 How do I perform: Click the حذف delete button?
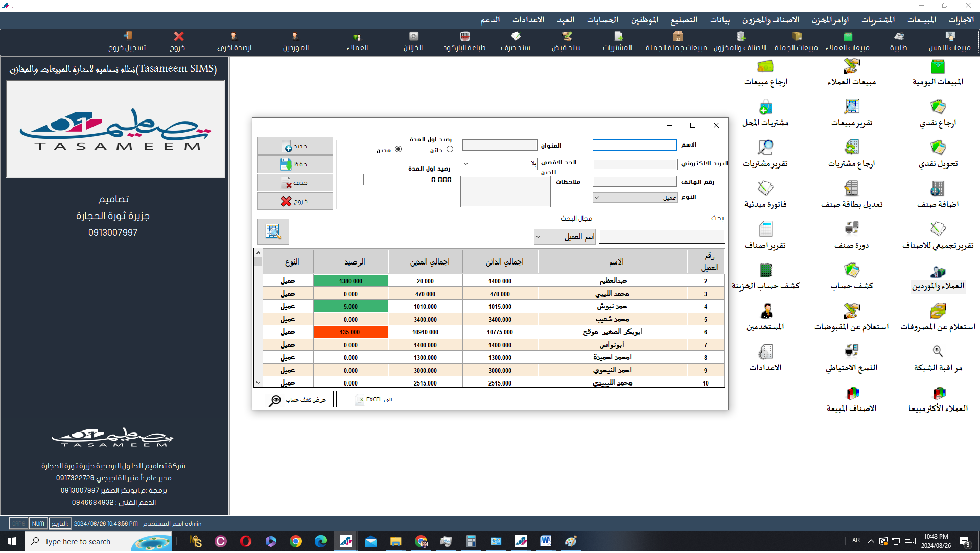[295, 183]
